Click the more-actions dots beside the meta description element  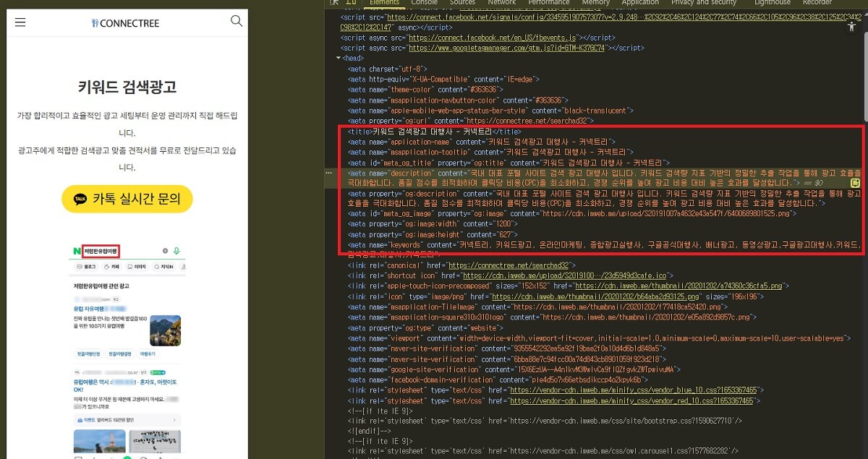pos(329,173)
